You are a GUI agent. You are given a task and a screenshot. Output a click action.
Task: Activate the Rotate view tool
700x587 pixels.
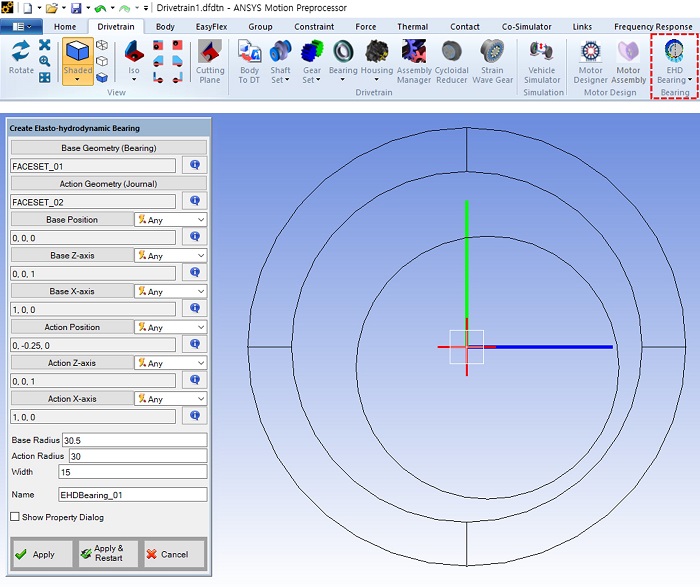[x=21, y=57]
